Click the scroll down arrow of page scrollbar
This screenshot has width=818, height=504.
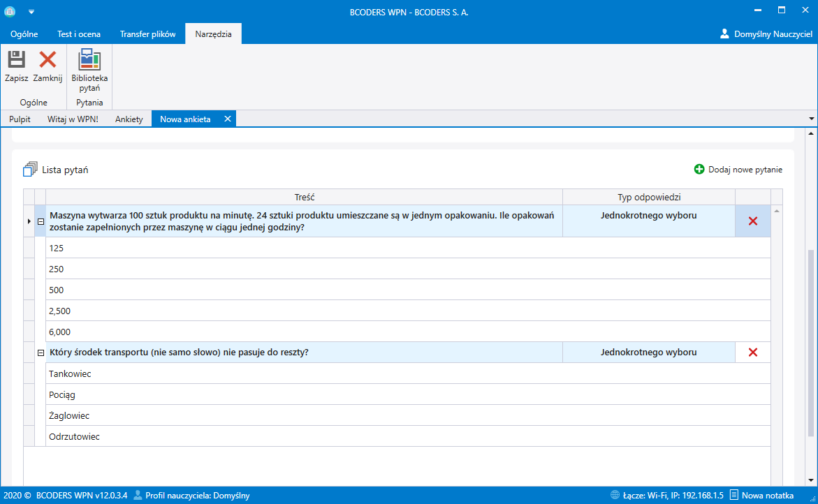[811, 480]
